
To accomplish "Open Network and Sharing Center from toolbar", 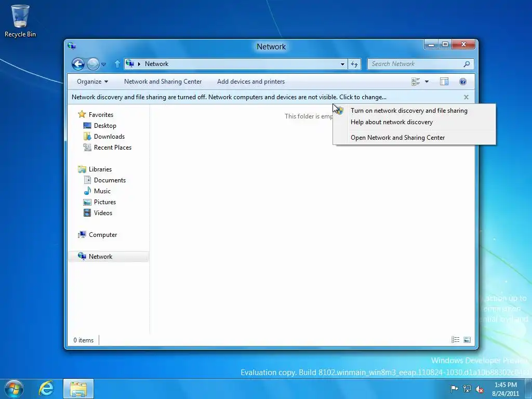I will [x=163, y=82].
